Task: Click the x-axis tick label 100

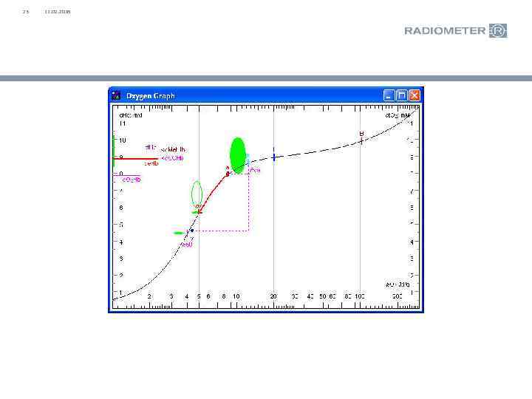Action: click(360, 296)
